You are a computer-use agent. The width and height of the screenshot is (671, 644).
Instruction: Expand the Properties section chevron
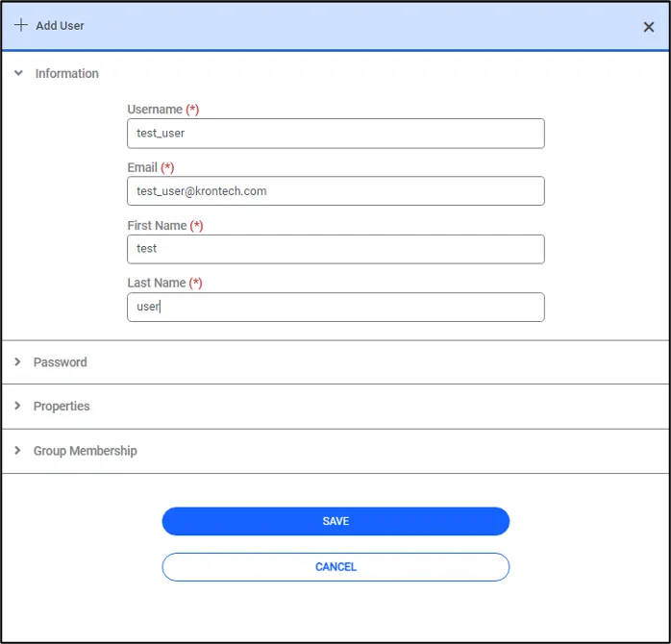point(17,406)
